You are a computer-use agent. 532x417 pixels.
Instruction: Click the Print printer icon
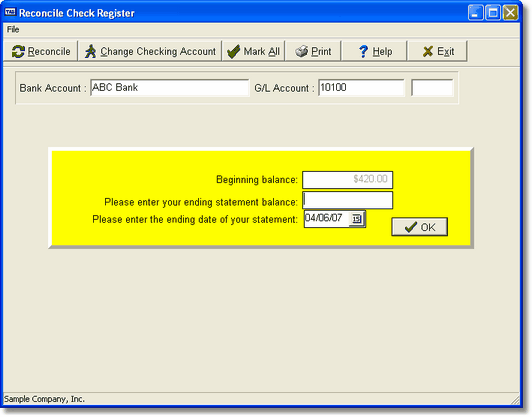point(301,51)
